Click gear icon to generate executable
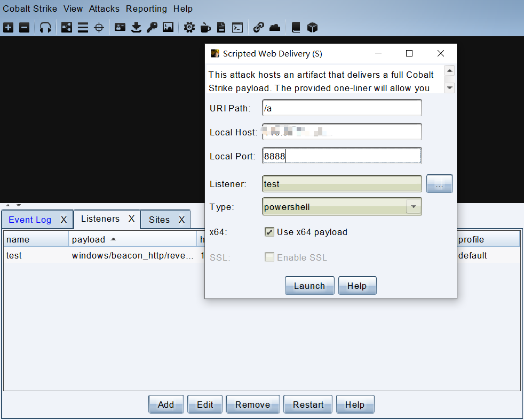The height and width of the screenshot is (420, 524). pyautogui.click(x=189, y=27)
